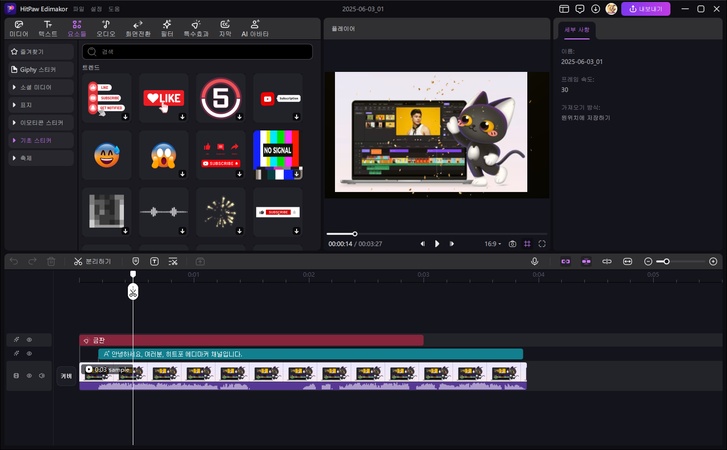This screenshot has width=727, height=450.
Task: Select the number 5 countdown sticker
Action: [221, 98]
